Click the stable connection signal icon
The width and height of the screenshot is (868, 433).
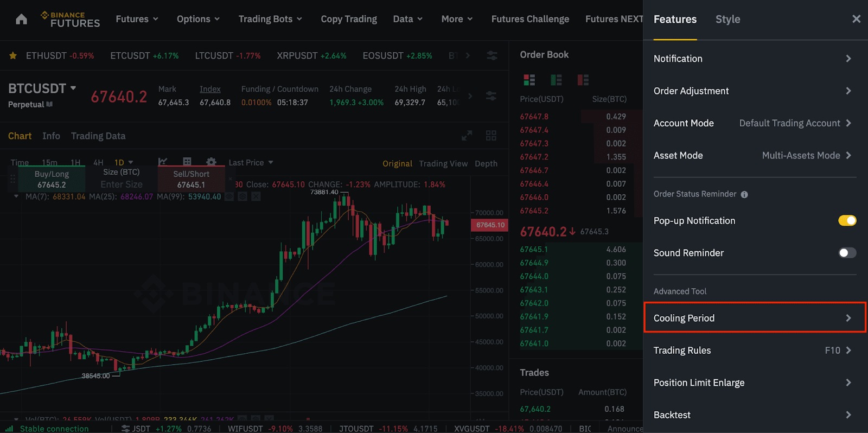pos(9,429)
